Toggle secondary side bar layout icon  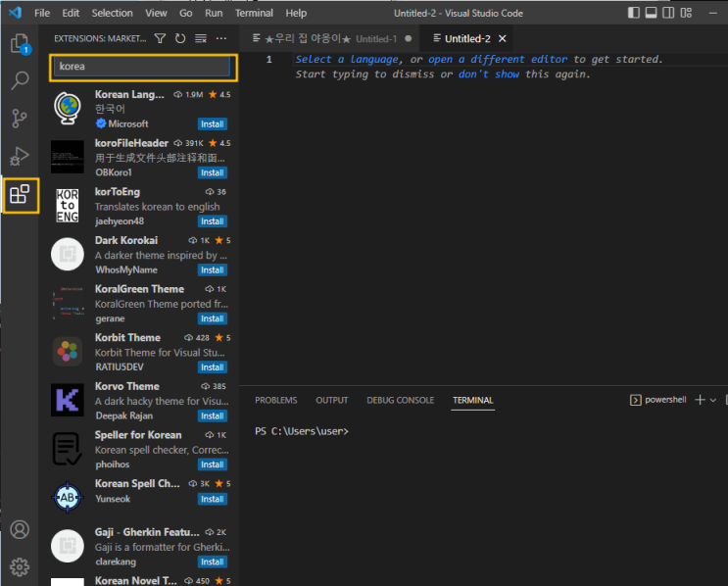(668, 13)
